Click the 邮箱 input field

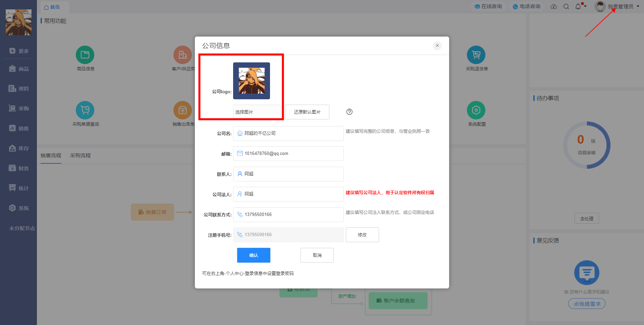click(288, 154)
